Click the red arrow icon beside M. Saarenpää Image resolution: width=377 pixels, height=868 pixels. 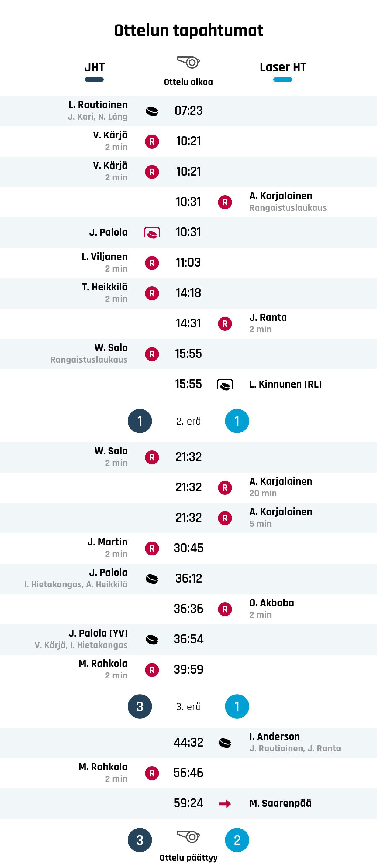coord(225,804)
